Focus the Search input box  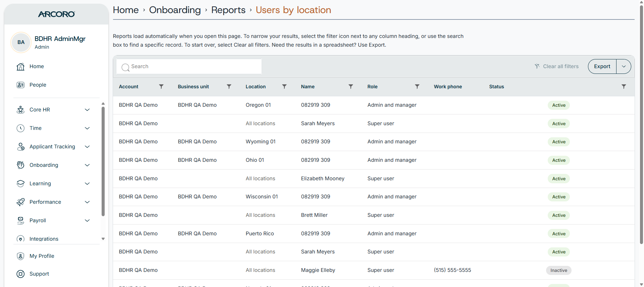click(x=189, y=66)
